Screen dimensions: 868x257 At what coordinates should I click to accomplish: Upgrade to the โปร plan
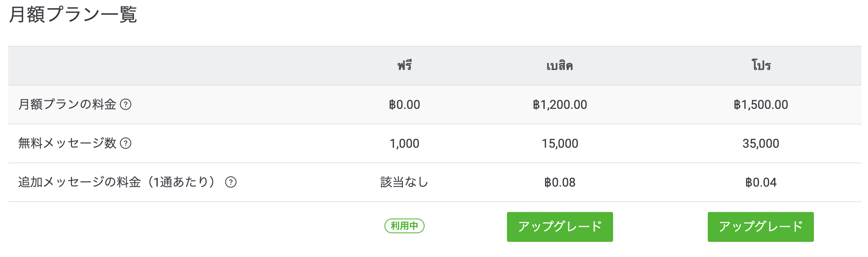[761, 227]
